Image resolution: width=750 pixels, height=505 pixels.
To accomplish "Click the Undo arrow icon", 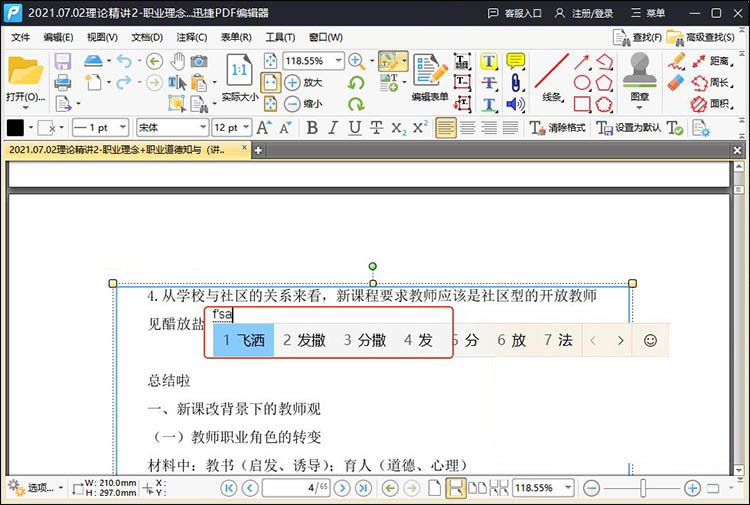I will [124, 61].
